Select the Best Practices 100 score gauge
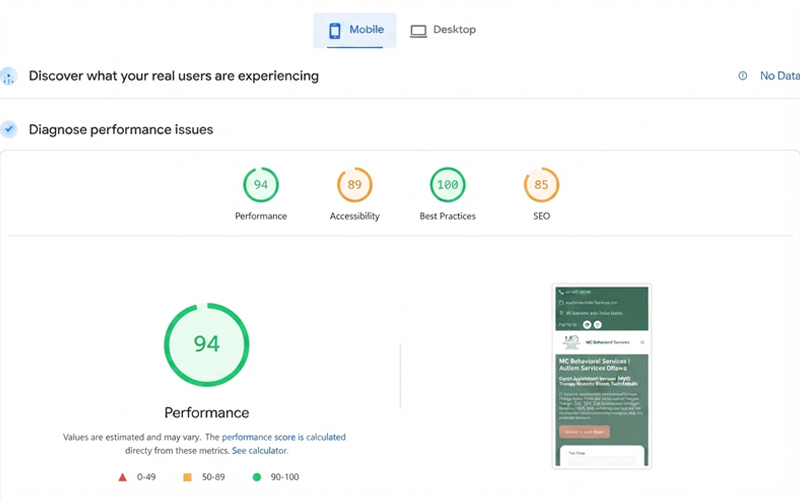Viewport: 800px width, 500px height. tap(447, 185)
